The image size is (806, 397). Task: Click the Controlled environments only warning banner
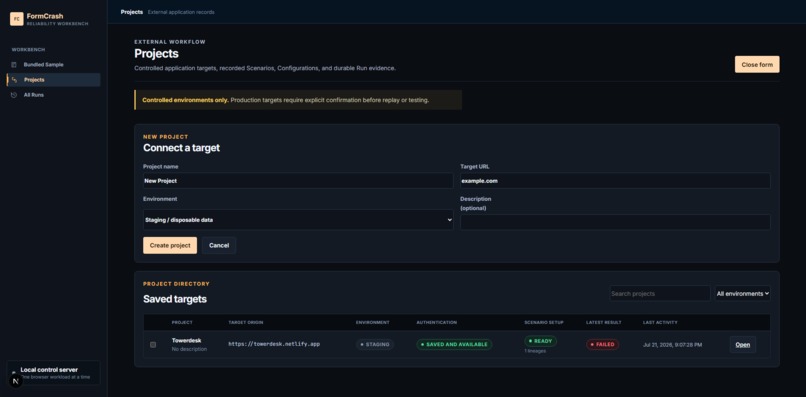coord(298,100)
